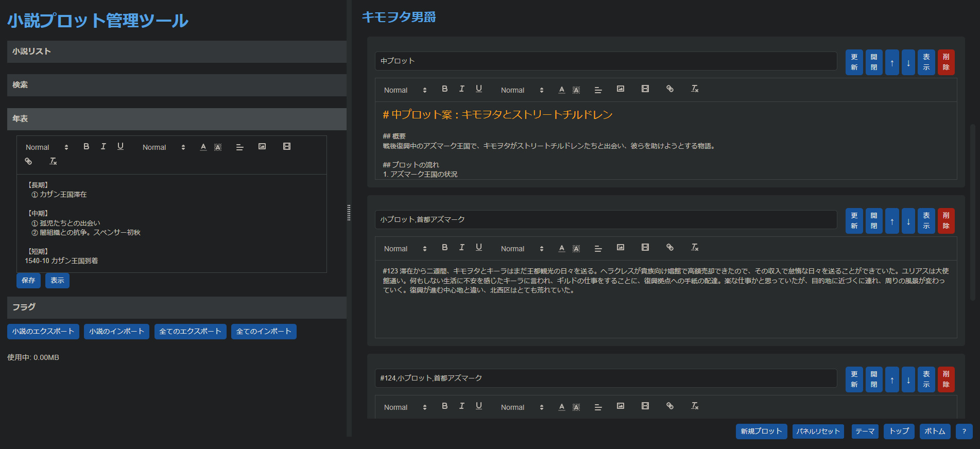Insert video in the 中プロット editor toolbar
This screenshot has height=449, width=980.
pyautogui.click(x=645, y=89)
